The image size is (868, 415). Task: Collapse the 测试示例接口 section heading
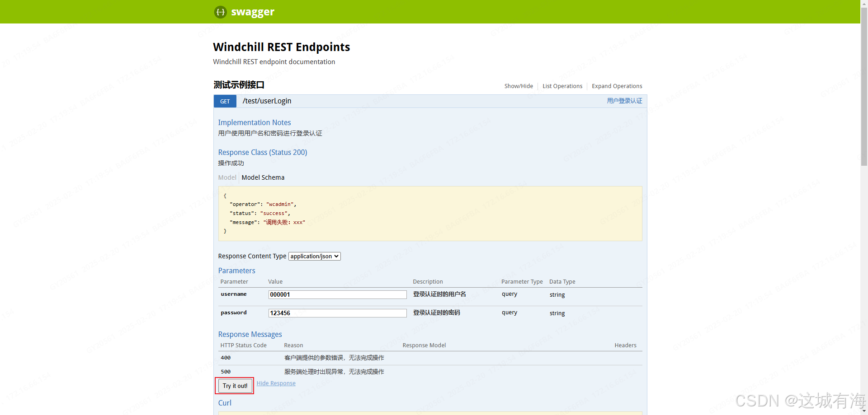tap(239, 85)
